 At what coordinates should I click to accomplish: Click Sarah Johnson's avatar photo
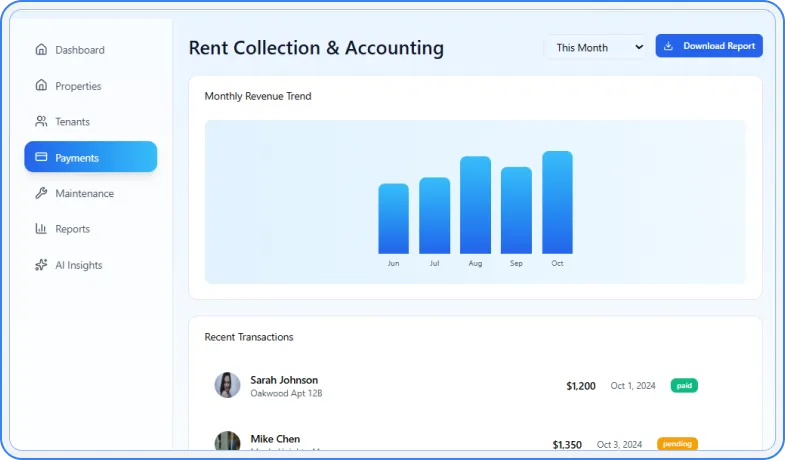coord(227,386)
